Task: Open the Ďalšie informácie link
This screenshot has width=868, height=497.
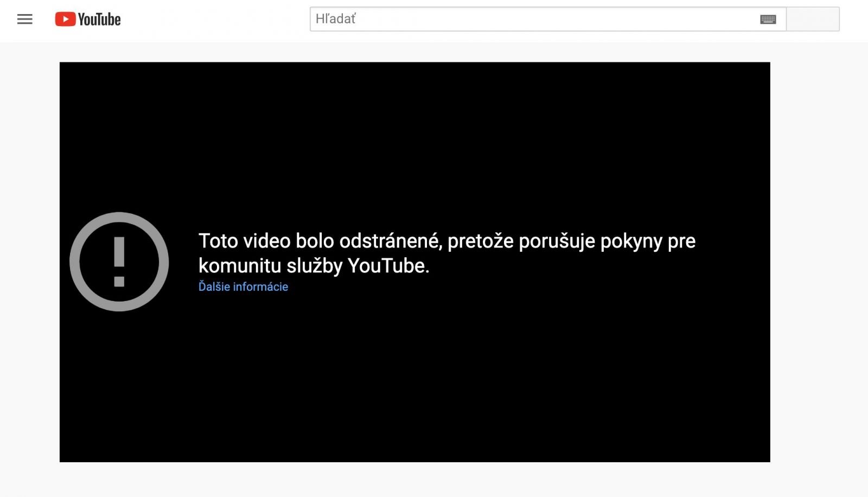Action: 243,286
